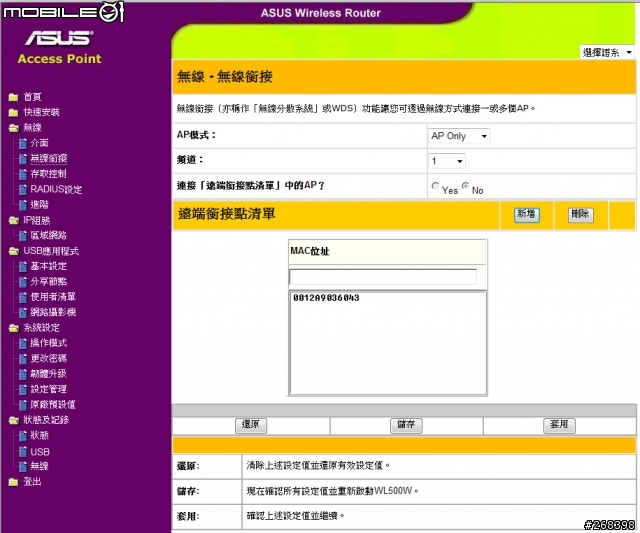Click the MAC位址 input field
640x533 pixels.
(383, 277)
